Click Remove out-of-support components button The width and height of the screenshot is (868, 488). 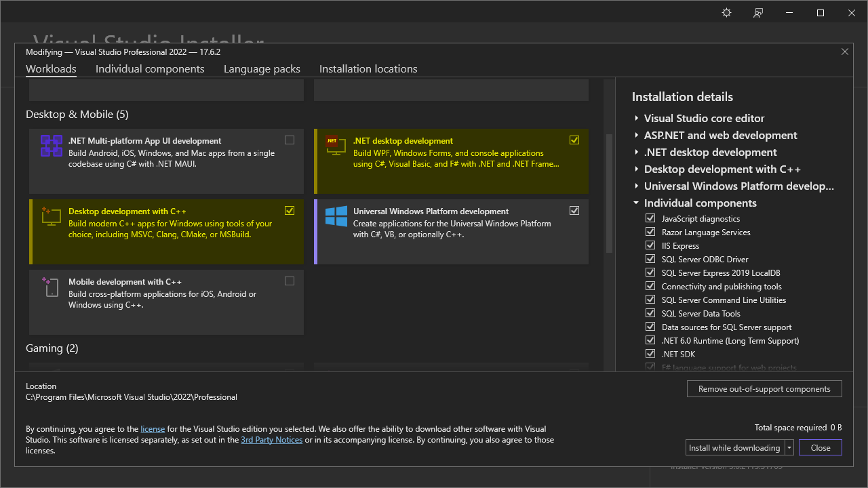pyautogui.click(x=764, y=389)
